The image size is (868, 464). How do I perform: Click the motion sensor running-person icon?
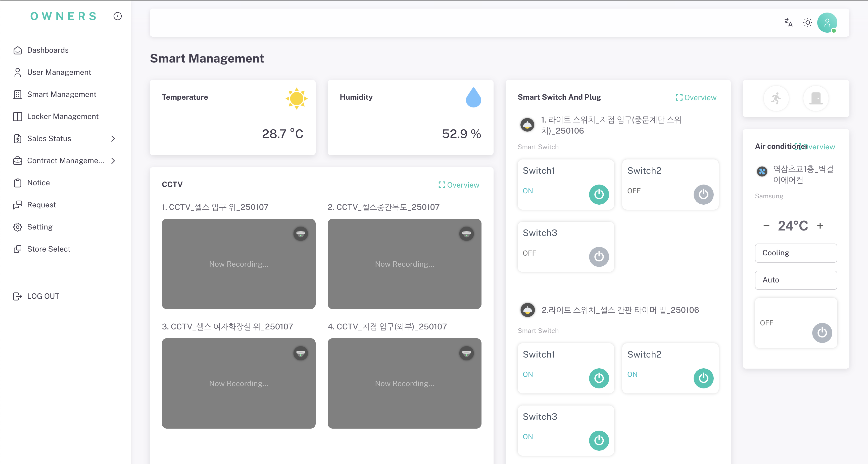point(776,98)
